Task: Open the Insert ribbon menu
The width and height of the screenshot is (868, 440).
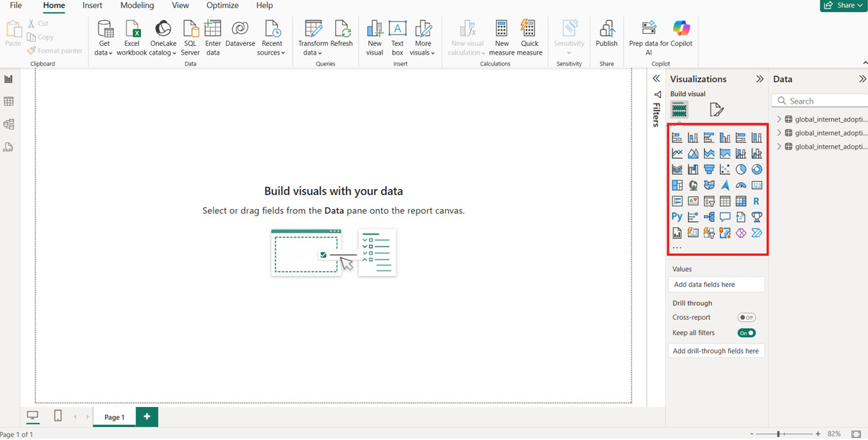Action: (x=92, y=6)
